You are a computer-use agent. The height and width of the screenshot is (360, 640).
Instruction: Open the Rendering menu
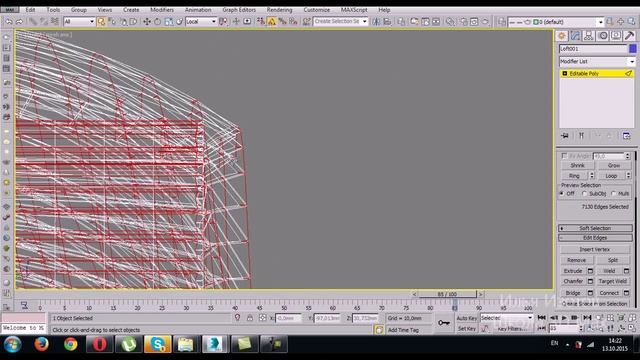coord(280,9)
